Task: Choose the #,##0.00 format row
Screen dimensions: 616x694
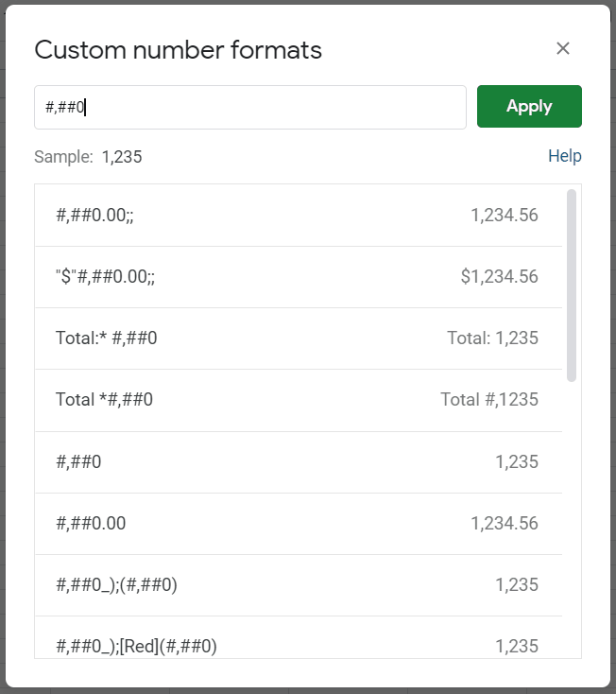Action: click(x=299, y=523)
